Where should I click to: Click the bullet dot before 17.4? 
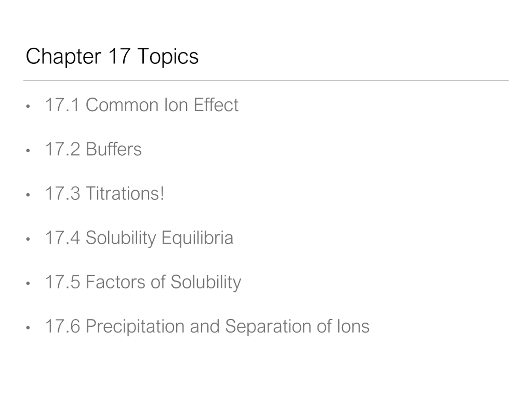point(28,239)
